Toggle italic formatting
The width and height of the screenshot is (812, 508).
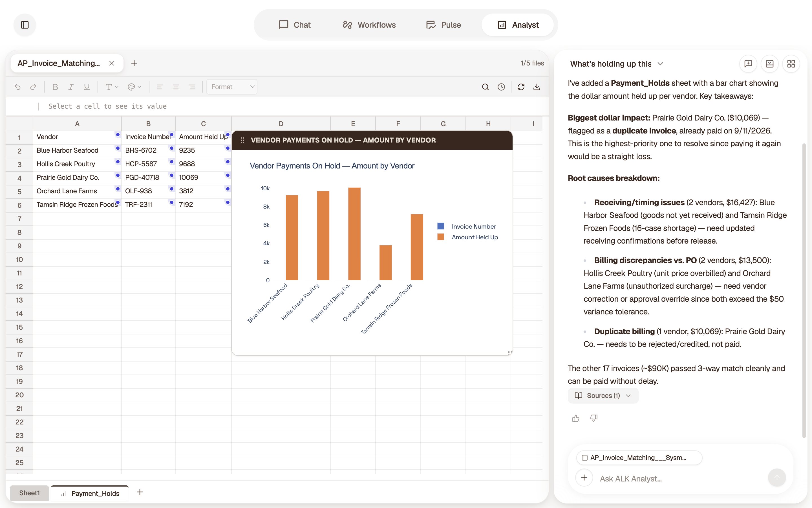(71, 87)
